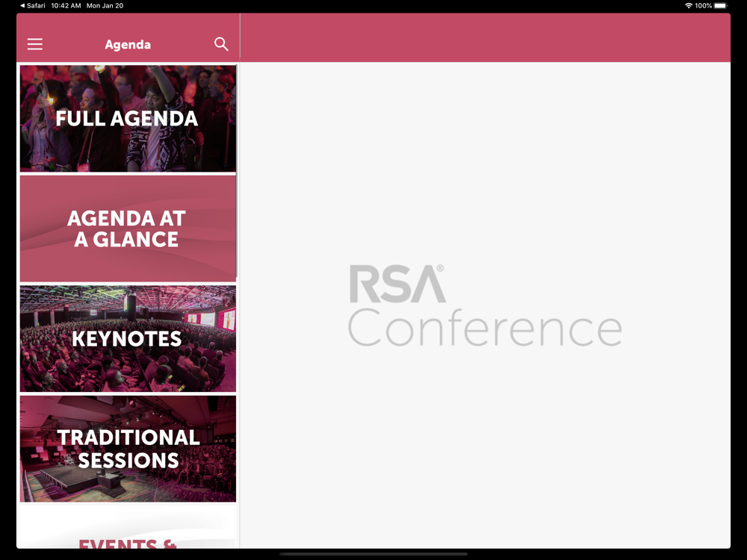Open the Full Agenda tile

click(x=128, y=119)
